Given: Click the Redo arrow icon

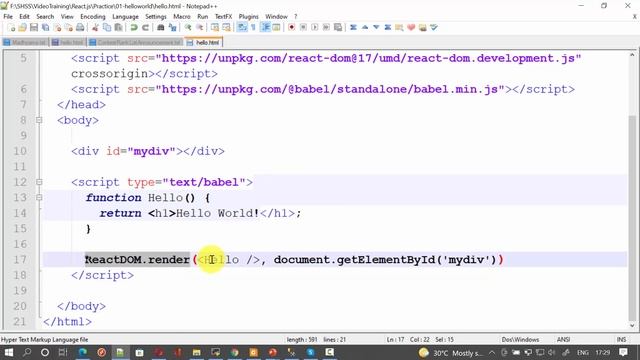Looking at the screenshot, I should 145,28.
